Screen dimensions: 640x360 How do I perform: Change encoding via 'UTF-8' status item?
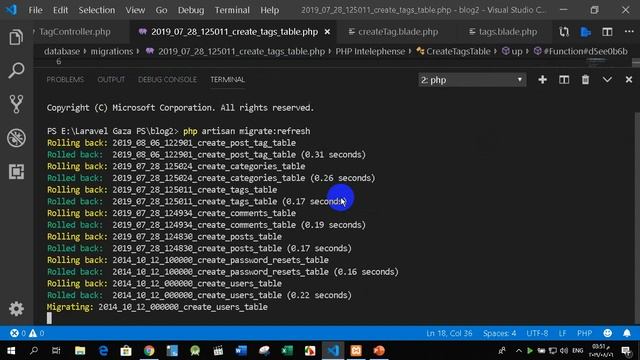click(537, 333)
